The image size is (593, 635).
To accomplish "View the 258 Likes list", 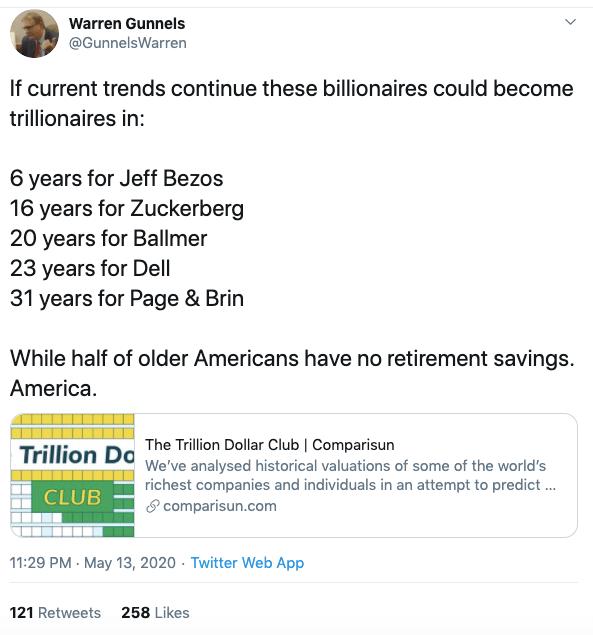I will [x=155, y=613].
